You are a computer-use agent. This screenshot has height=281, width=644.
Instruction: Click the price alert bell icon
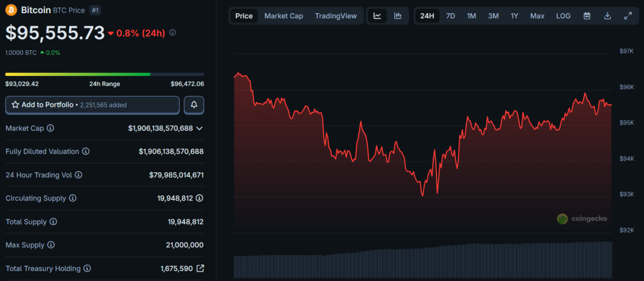pos(194,105)
